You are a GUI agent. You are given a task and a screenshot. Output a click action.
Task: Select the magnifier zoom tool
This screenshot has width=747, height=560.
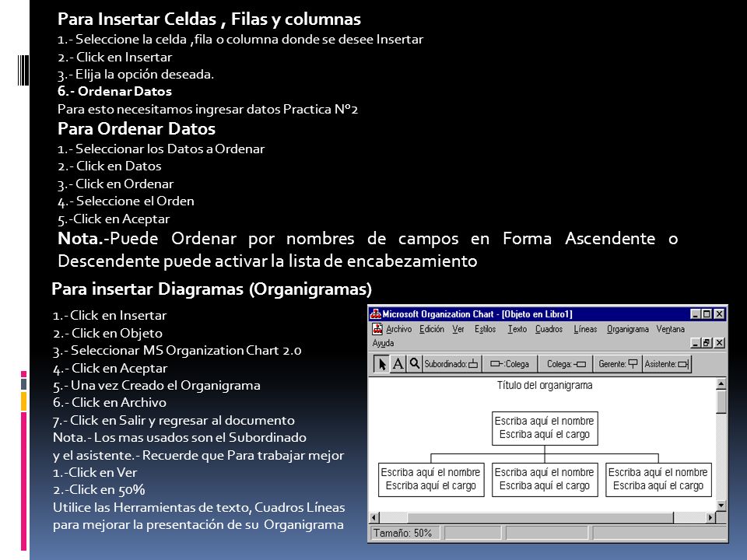point(415,364)
